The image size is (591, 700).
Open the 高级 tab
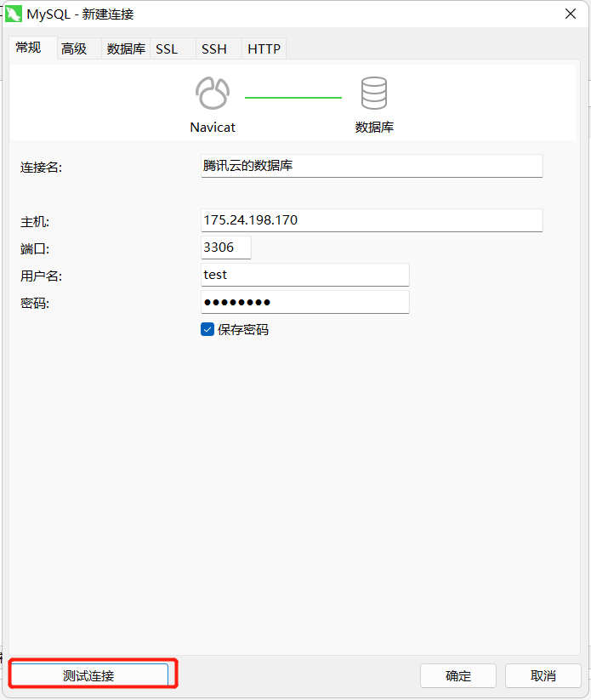coord(79,48)
